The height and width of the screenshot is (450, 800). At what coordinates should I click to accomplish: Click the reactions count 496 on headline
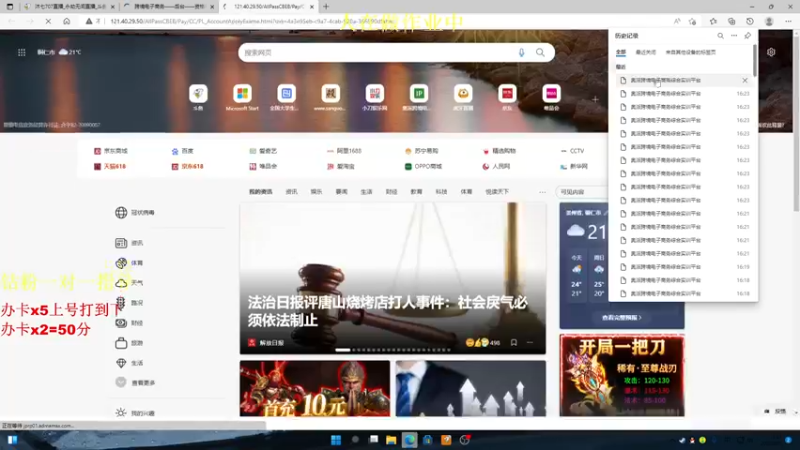pyautogui.click(x=483, y=342)
